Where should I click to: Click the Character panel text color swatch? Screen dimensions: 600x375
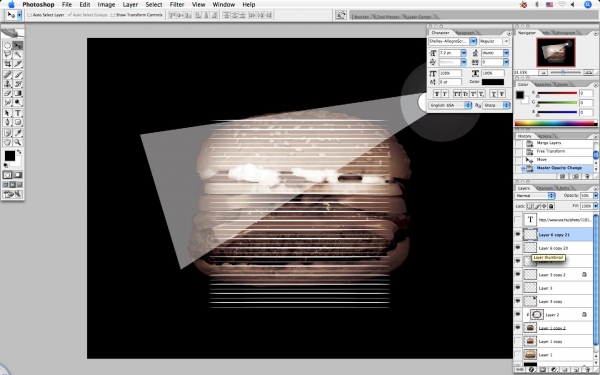click(x=493, y=82)
